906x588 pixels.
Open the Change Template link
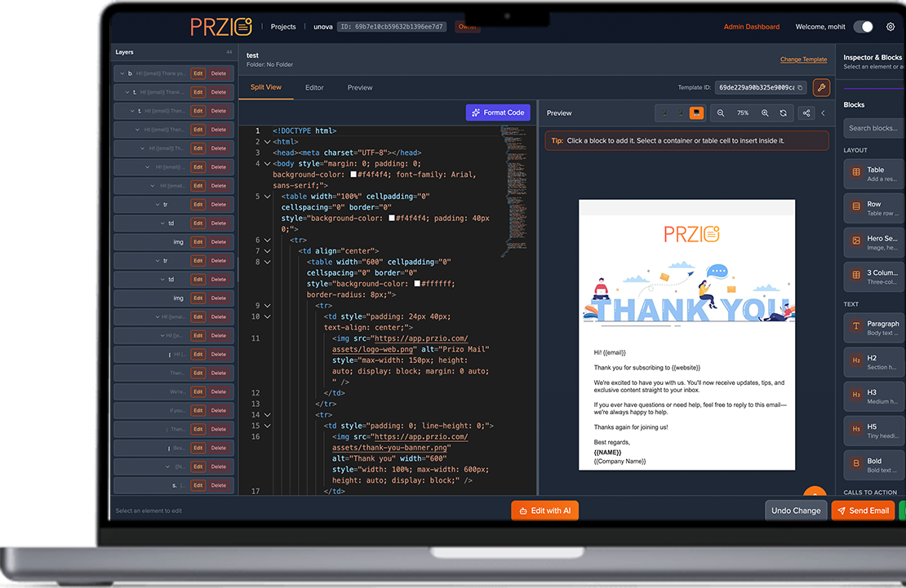tap(803, 60)
